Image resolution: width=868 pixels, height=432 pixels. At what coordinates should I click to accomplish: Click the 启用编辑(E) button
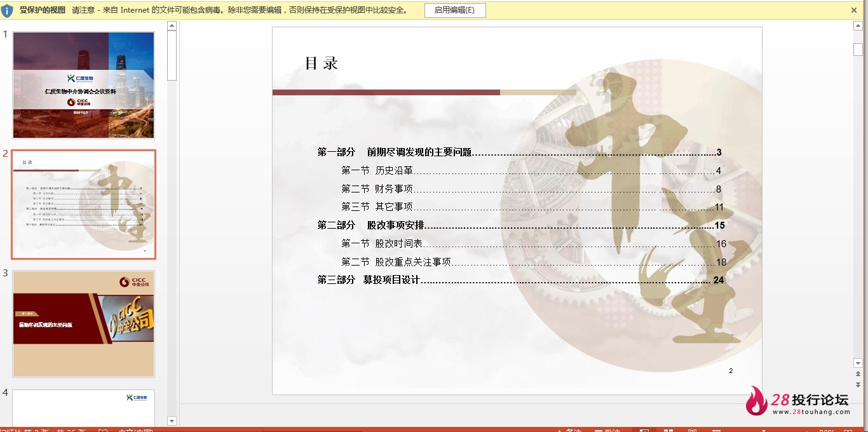click(x=455, y=10)
